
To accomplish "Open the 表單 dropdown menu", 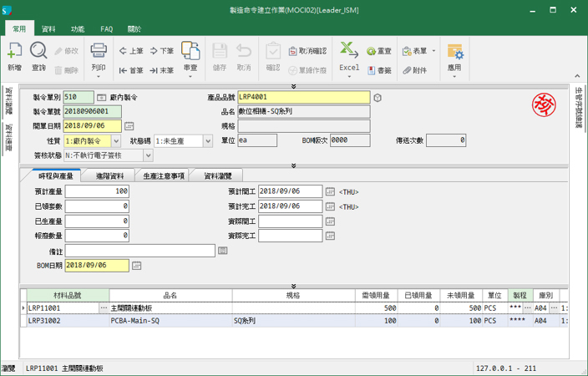I will (419, 51).
